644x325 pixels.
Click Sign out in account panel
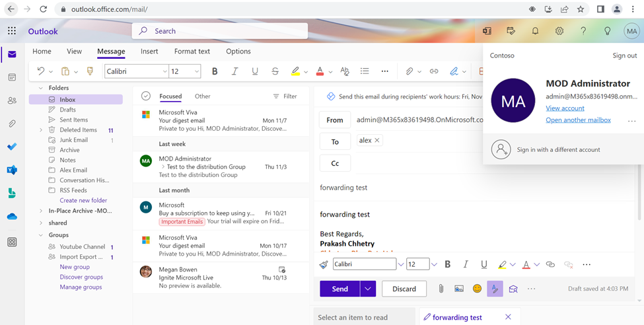click(x=624, y=55)
